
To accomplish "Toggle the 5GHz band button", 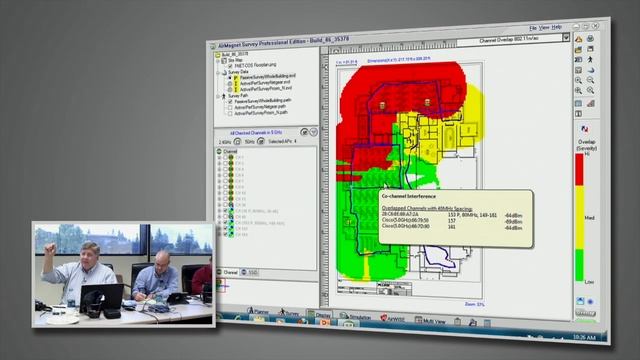I will point(261,142).
